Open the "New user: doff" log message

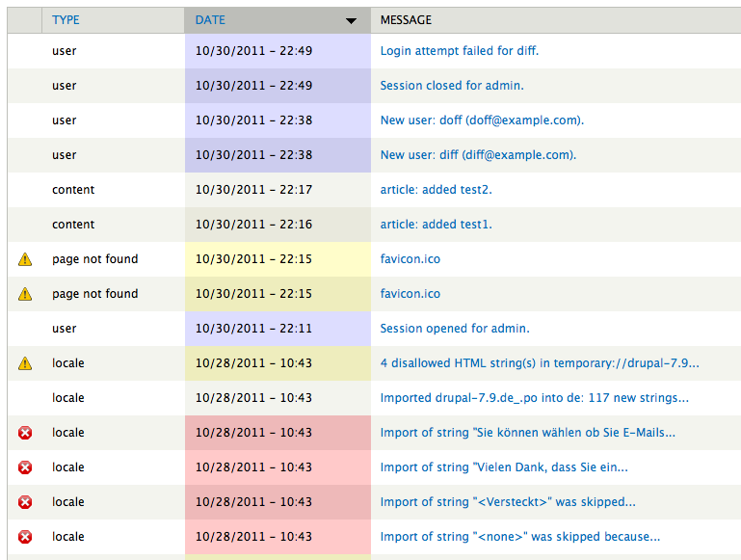click(482, 120)
